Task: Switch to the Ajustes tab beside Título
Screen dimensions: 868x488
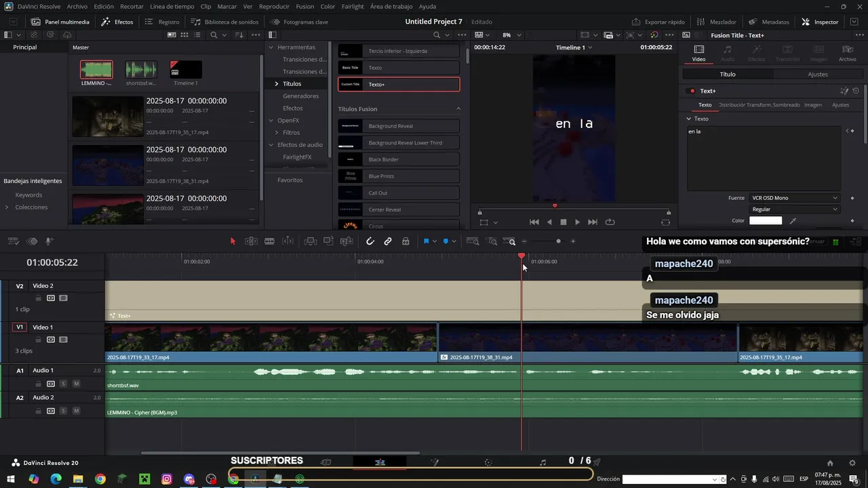Action: click(x=818, y=75)
